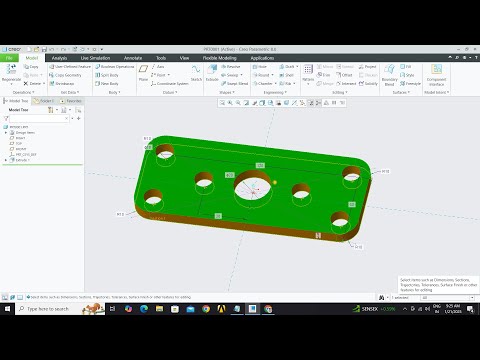Open the Round dropdown arrow
The image size is (480, 360).
[273, 75]
